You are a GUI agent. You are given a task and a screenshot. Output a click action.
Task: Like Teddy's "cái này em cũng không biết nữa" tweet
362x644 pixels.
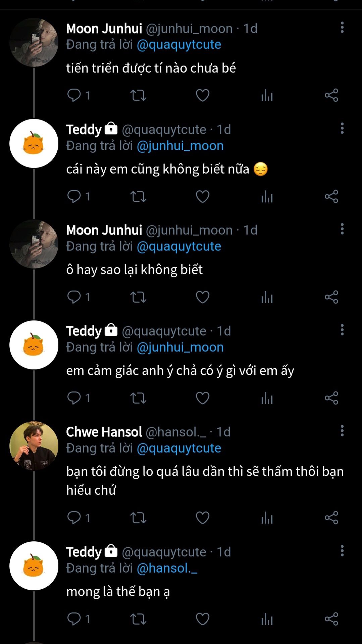(x=203, y=196)
